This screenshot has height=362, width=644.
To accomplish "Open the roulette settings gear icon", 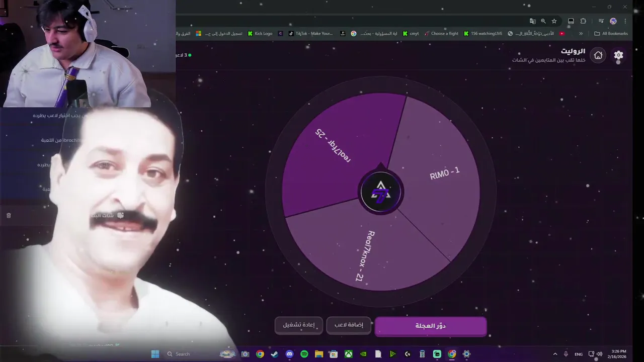I will point(618,55).
